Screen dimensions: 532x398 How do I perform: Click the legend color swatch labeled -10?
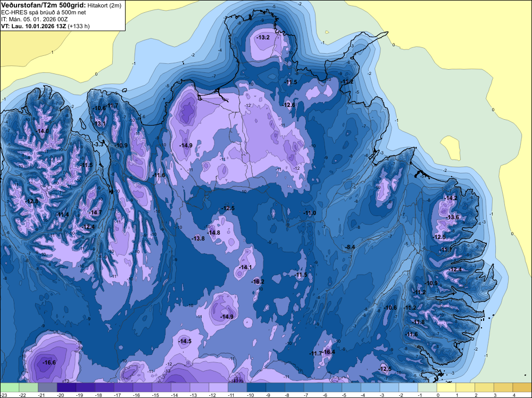(x=256, y=387)
